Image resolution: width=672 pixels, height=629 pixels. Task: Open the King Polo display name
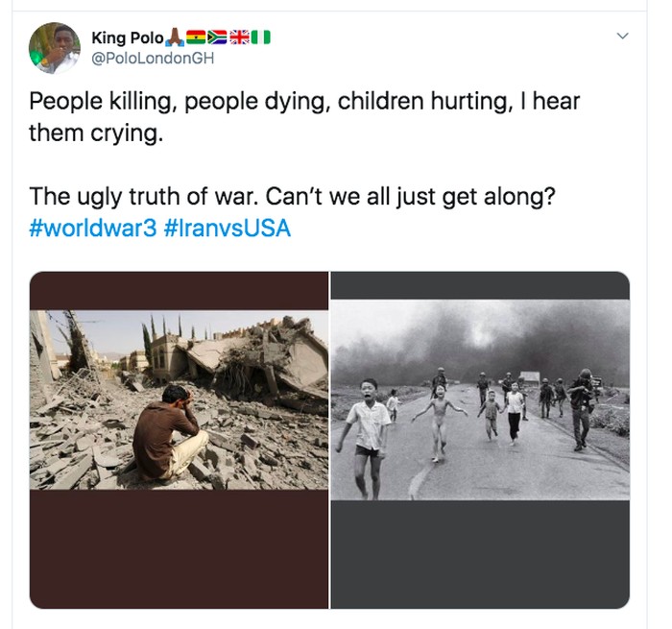point(127,37)
